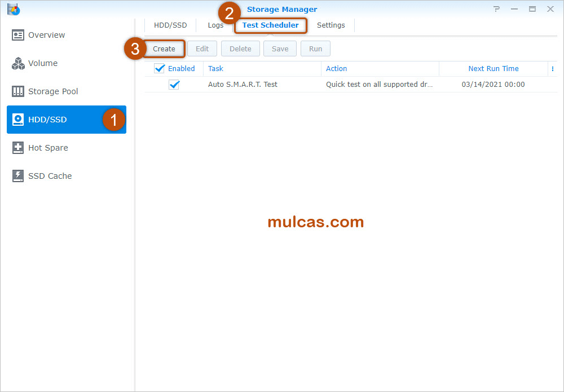This screenshot has width=564, height=392.
Task: Click the SSD Cache lightning icon
Action: (x=18, y=176)
